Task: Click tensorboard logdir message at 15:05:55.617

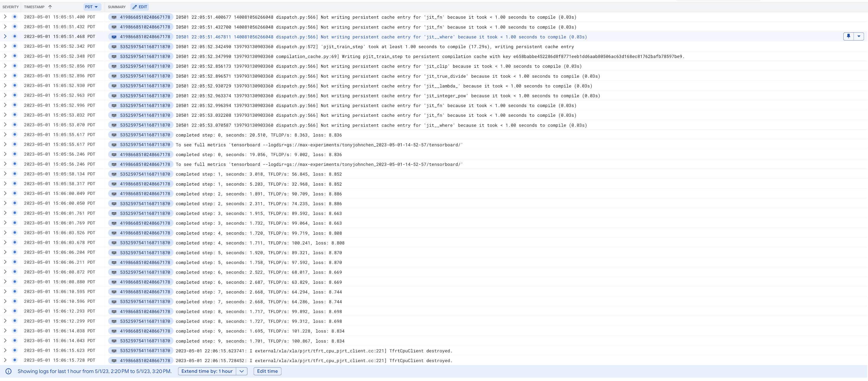Action: pyautogui.click(x=319, y=145)
